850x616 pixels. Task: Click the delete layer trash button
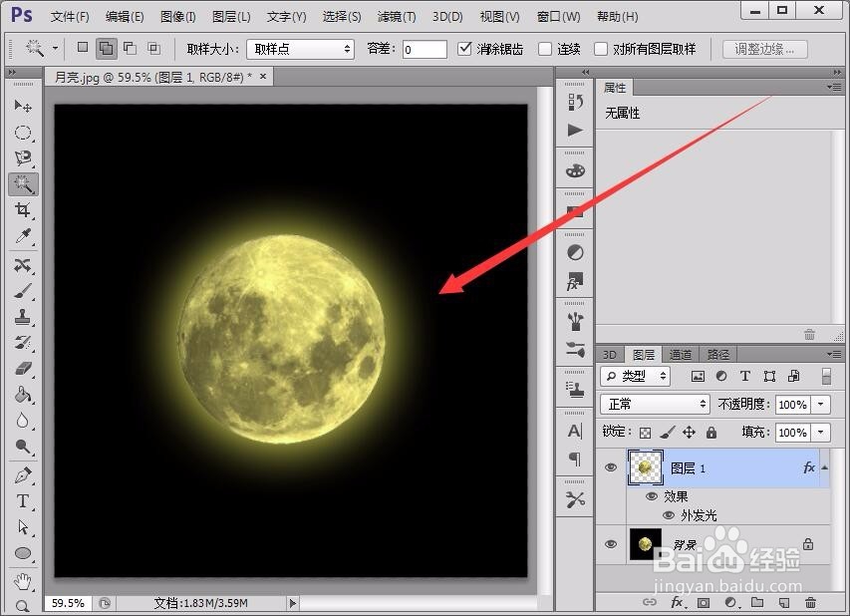point(810,602)
